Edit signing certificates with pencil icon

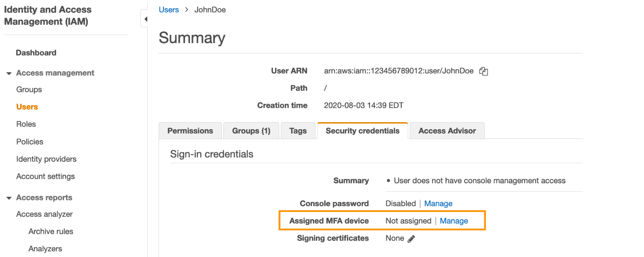(x=411, y=239)
